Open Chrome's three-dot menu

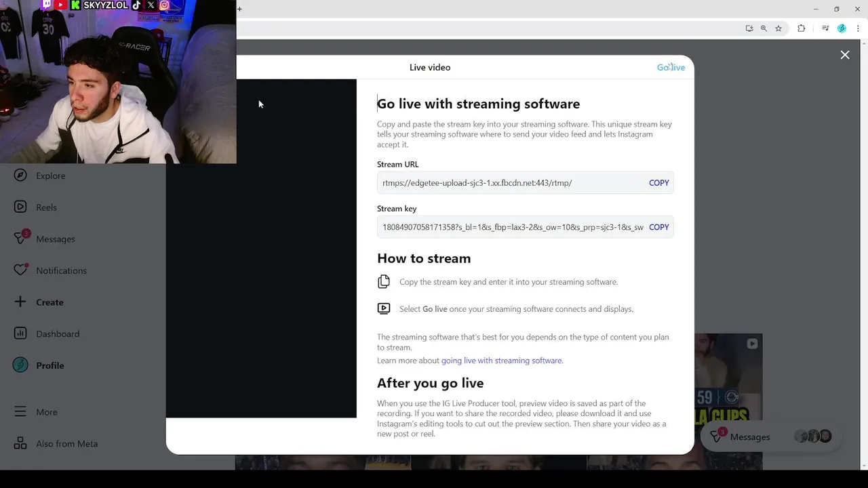tap(858, 28)
